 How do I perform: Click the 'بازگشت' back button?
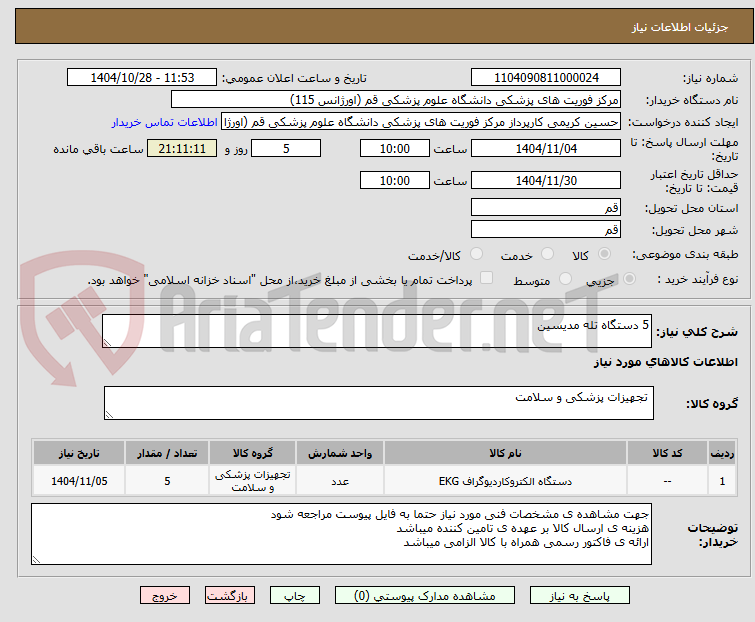pos(230,596)
